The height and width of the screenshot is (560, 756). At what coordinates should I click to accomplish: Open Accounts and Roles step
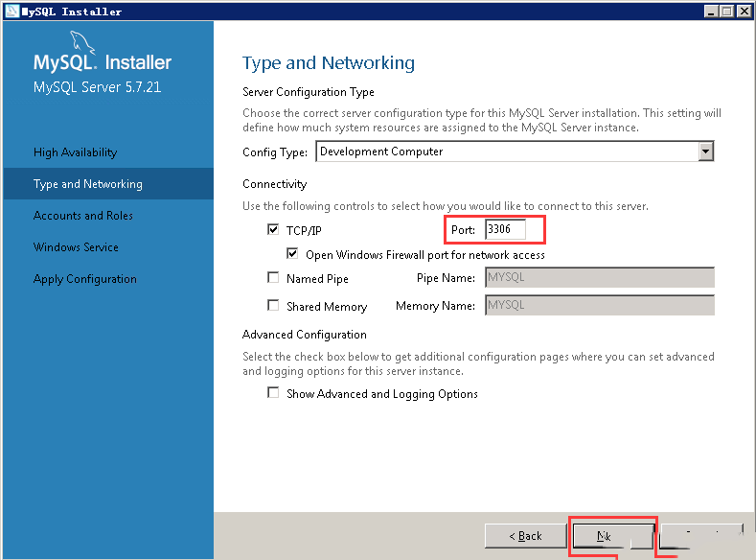[x=83, y=216]
